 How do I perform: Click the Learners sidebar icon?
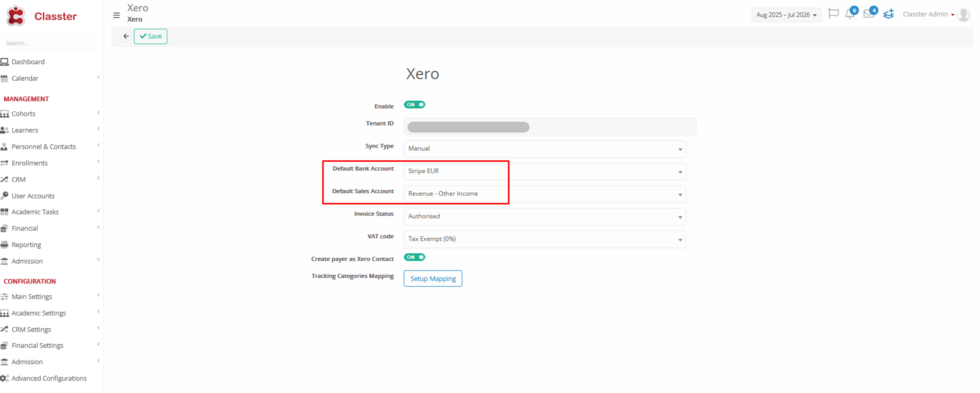5,130
